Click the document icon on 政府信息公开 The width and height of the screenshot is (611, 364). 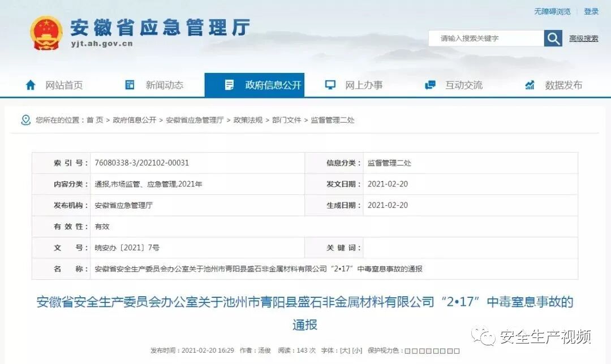point(229,85)
